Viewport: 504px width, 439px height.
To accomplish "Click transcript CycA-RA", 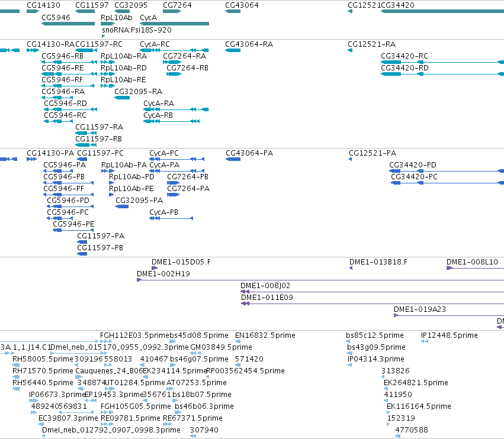I will pos(159,104).
